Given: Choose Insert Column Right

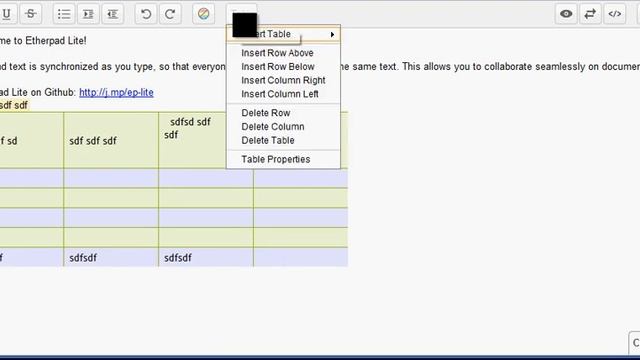Looking at the screenshot, I should click(x=283, y=80).
